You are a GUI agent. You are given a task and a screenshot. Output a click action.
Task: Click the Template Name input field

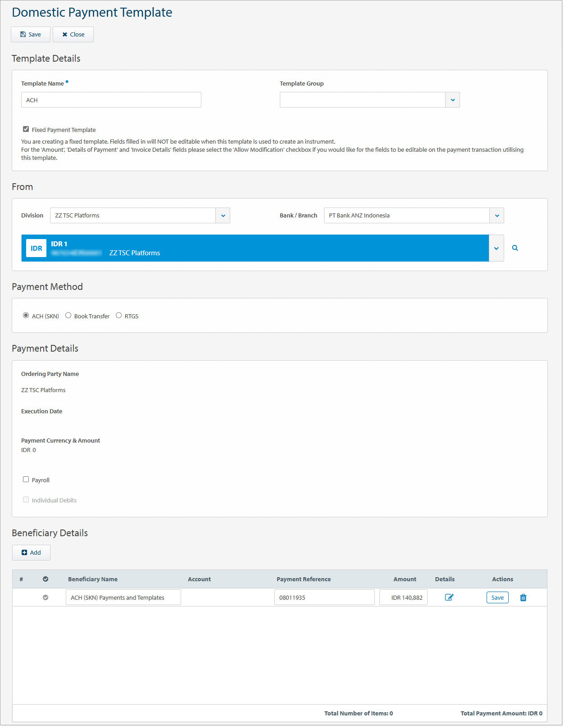111,100
